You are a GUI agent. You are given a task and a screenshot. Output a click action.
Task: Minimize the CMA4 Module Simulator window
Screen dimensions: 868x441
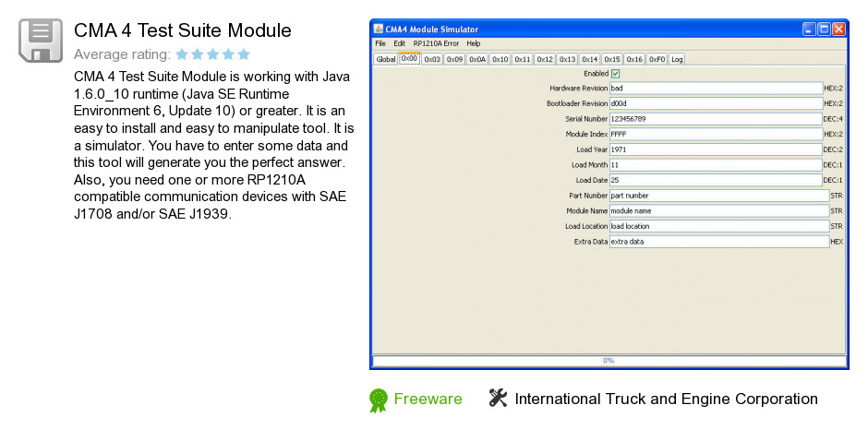click(809, 29)
